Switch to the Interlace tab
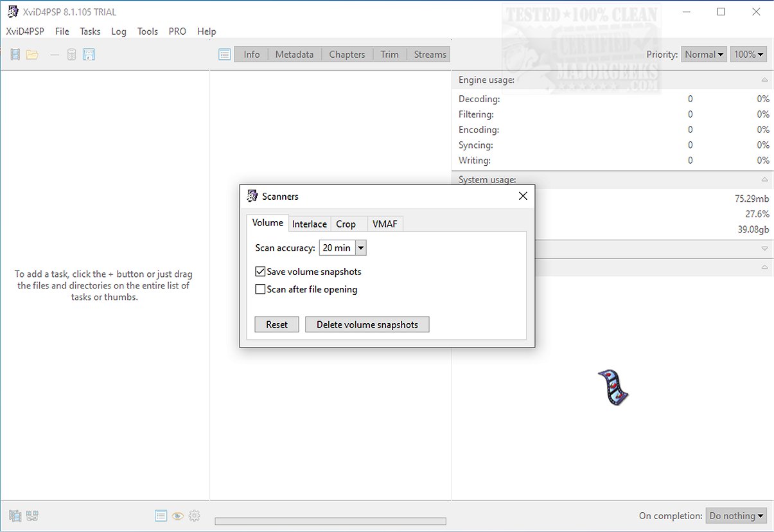The image size is (774, 532). 310,224
